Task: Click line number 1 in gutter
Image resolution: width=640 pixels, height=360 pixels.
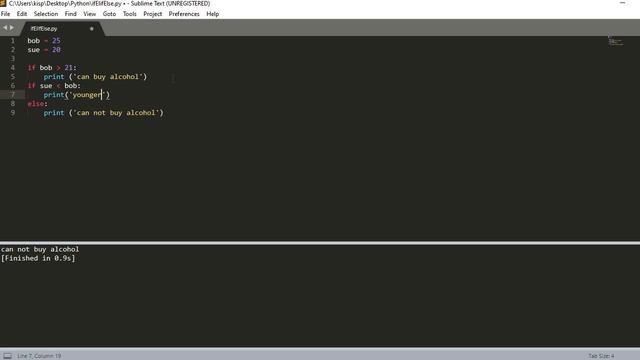Action: [13, 41]
